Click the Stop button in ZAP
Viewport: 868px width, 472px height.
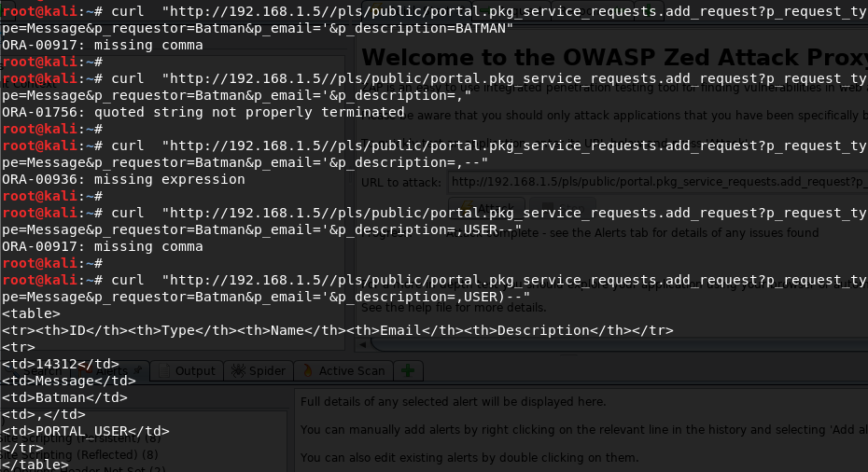(x=563, y=207)
